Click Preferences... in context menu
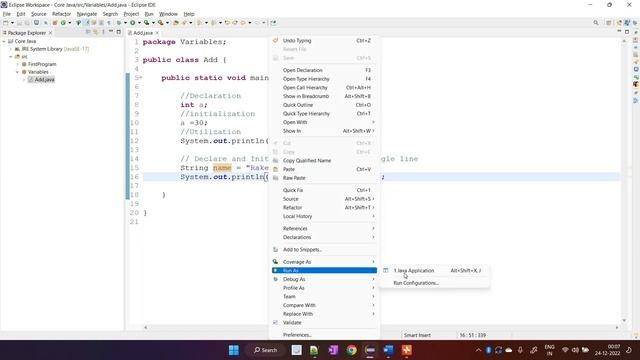Viewport: 640px width, 360px height. 324,335
